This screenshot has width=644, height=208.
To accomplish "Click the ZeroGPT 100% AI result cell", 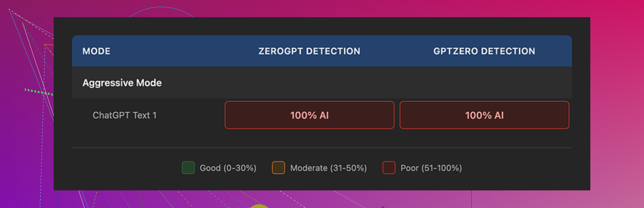I will [x=309, y=115].
